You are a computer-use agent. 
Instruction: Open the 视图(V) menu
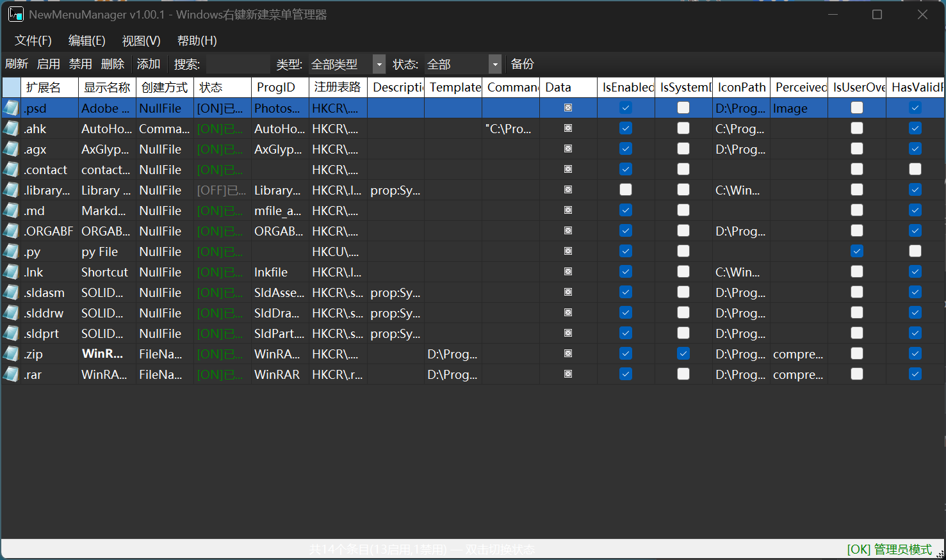[x=142, y=41]
